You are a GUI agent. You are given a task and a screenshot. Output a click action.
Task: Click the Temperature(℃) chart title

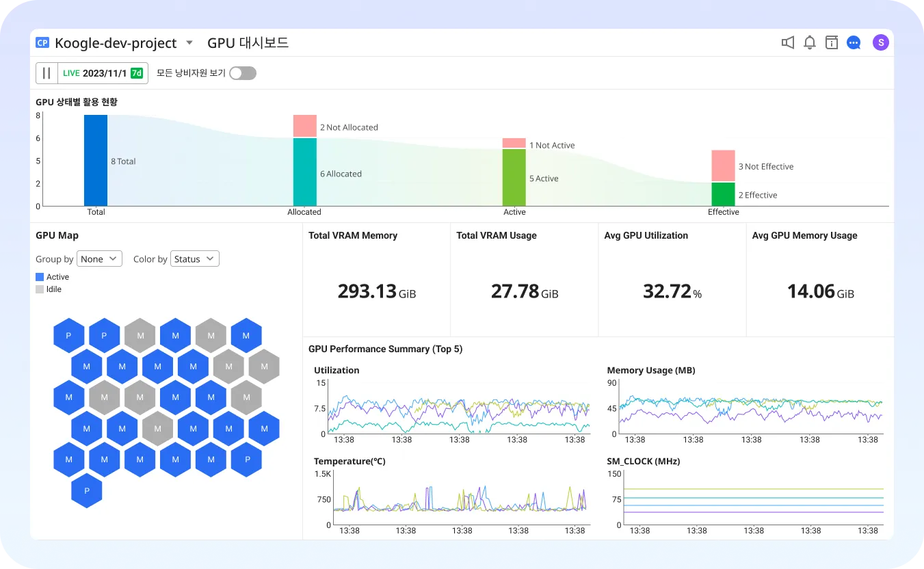click(x=349, y=462)
